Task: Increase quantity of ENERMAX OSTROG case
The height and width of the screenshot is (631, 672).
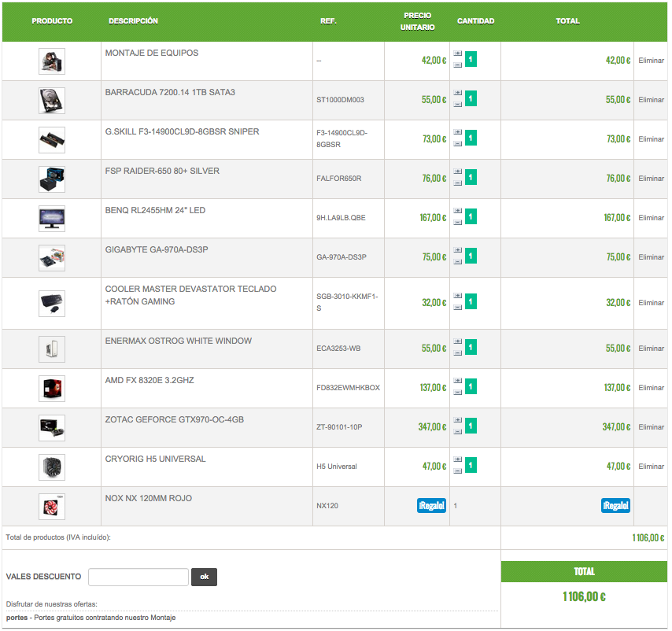Action: point(458,341)
